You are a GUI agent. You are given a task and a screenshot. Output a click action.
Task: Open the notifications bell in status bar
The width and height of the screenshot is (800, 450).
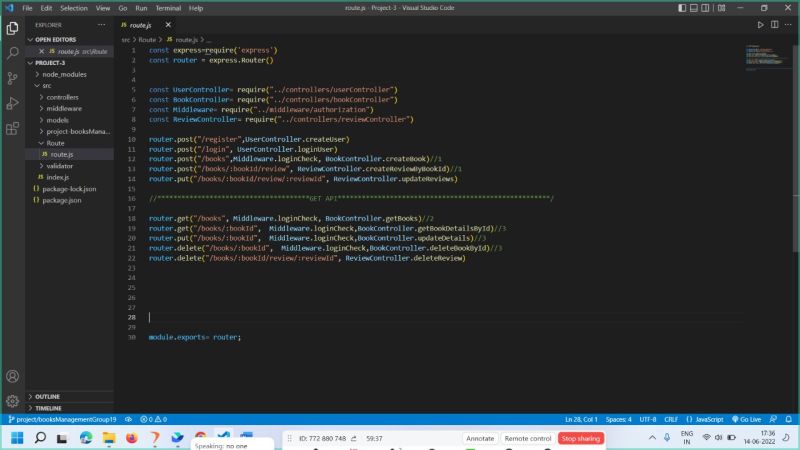point(789,419)
